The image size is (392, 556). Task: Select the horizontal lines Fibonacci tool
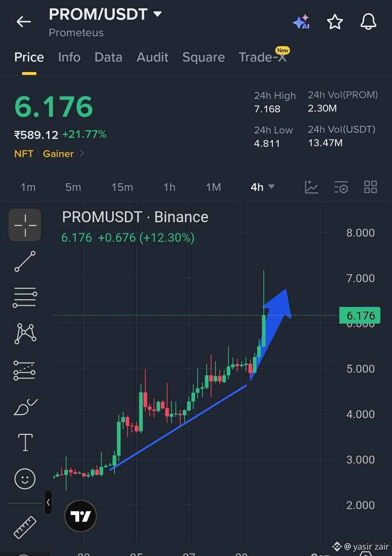click(x=25, y=297)
